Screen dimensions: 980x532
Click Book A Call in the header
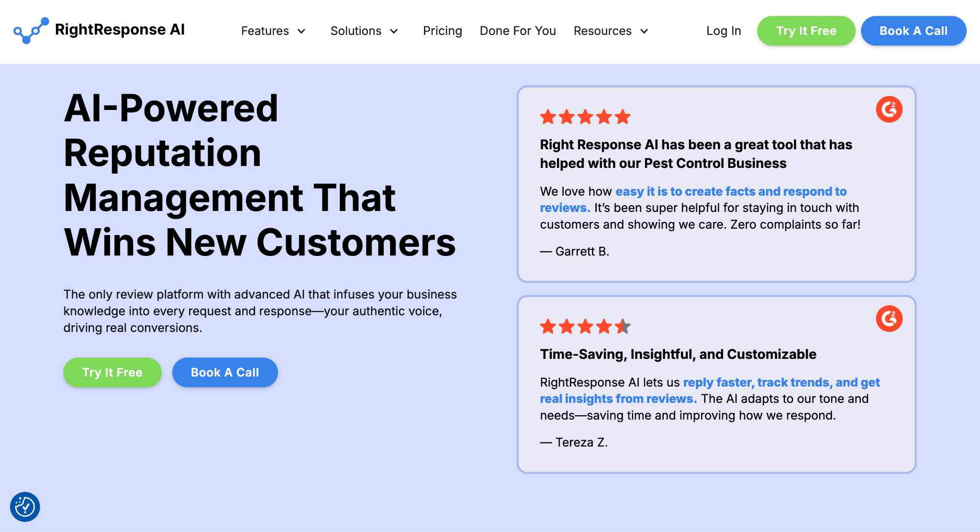[913, 31]
